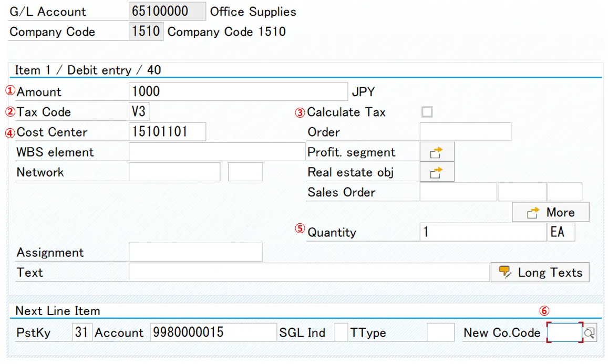Enable the Calculate Tax checkbox

click(x=427, y=111)
